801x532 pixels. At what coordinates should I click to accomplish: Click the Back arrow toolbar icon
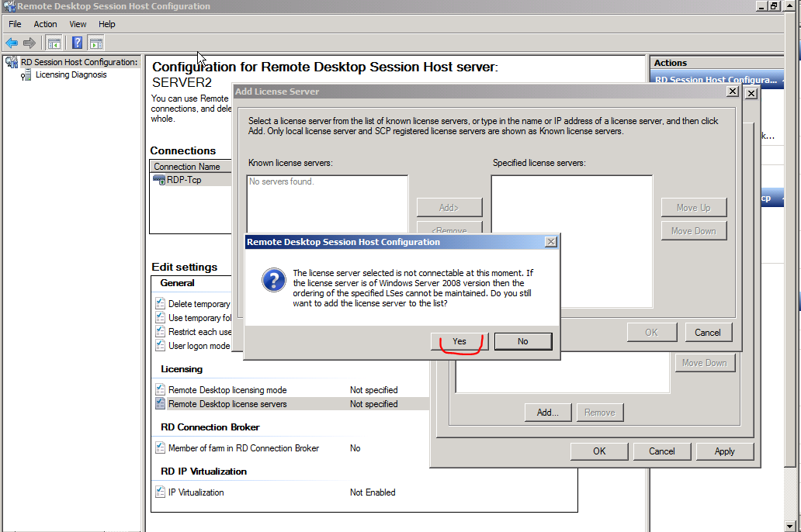pos(12,43)
